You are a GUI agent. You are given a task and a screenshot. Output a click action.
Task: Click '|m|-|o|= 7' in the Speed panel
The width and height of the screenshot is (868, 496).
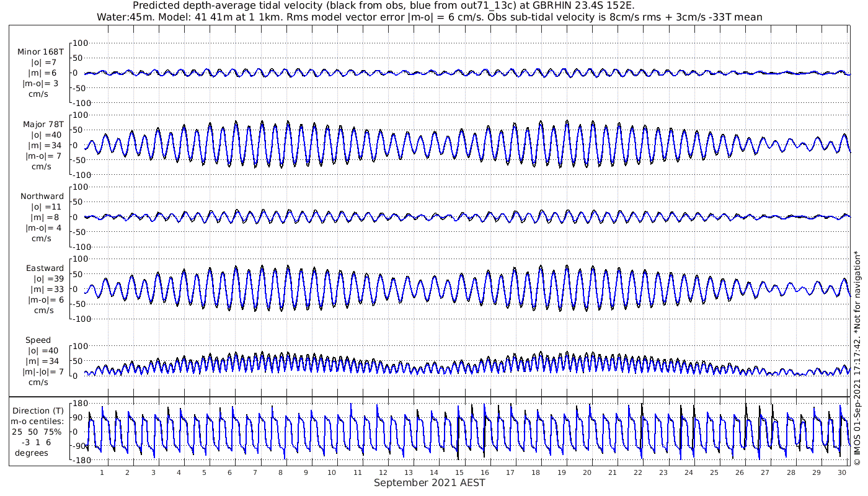(44, 372)
